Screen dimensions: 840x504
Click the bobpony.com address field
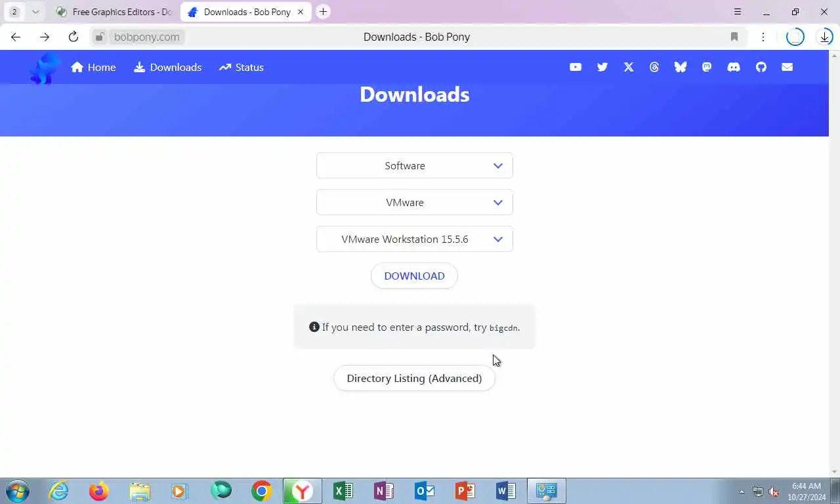pos(146,37)
